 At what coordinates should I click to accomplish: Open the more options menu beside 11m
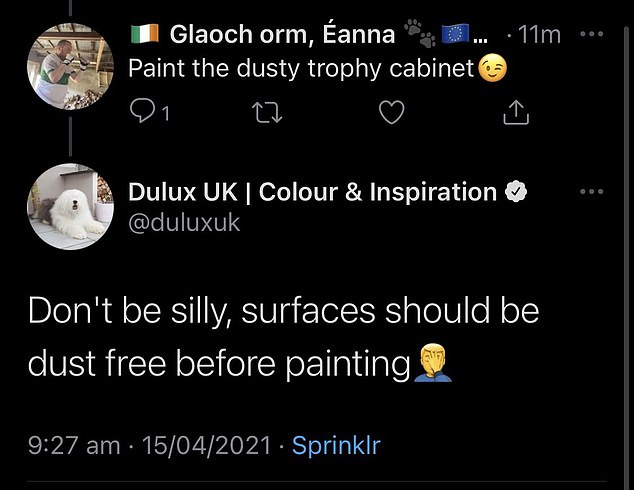[x=592, y=34]
